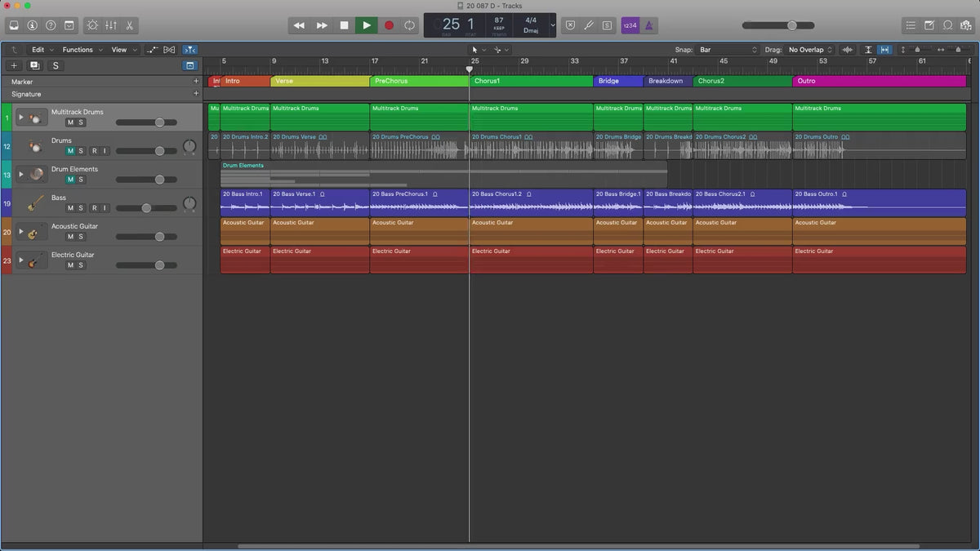The width and height of the screenshot is (980, 551).
Task: Open the Note Pads panel
Action: [x=930, y=25]
